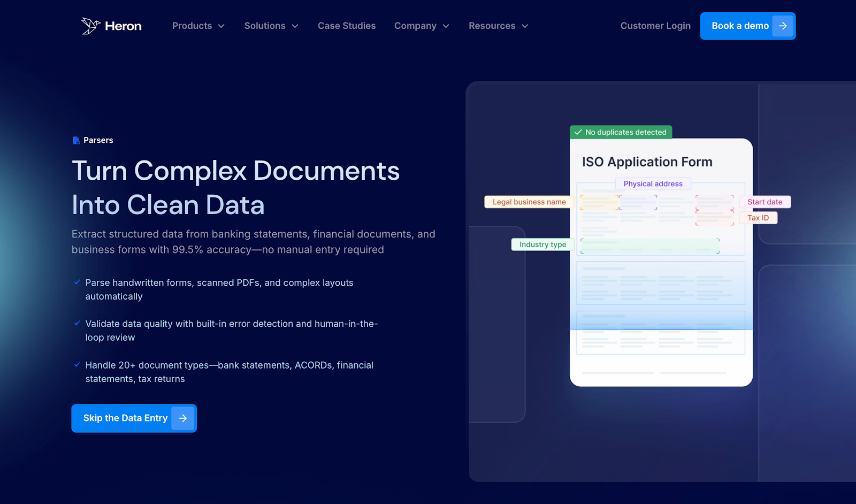Click the Into Clean Data heading line
Viewport: 856px width, 504px height.
pos(168,205)
